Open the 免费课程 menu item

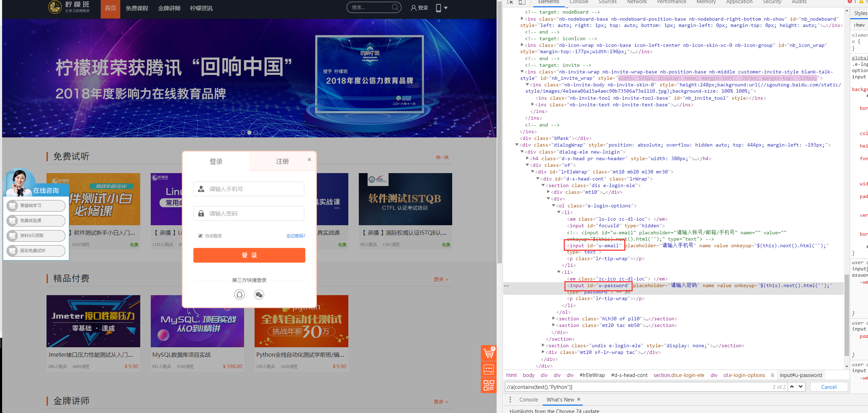[x=137, y=8]
